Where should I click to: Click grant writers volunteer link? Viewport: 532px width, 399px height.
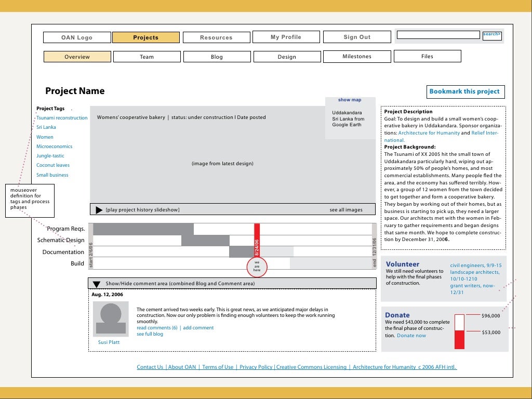pyautogui.click(x=472, y=289)
